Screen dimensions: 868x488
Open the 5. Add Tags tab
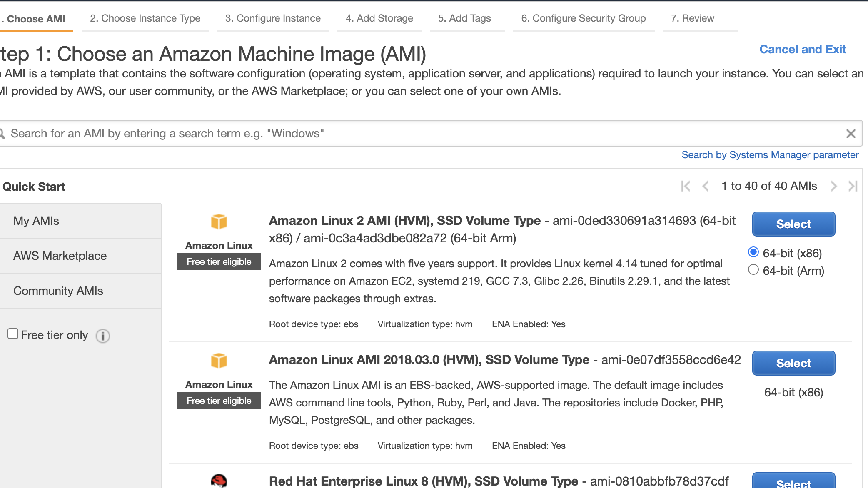coord(464,18)
